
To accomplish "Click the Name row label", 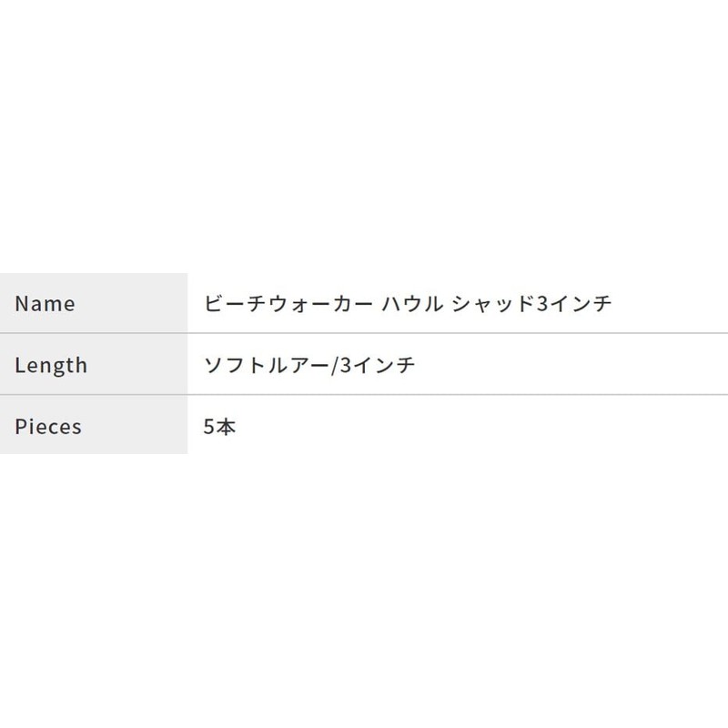I will 45,304.
